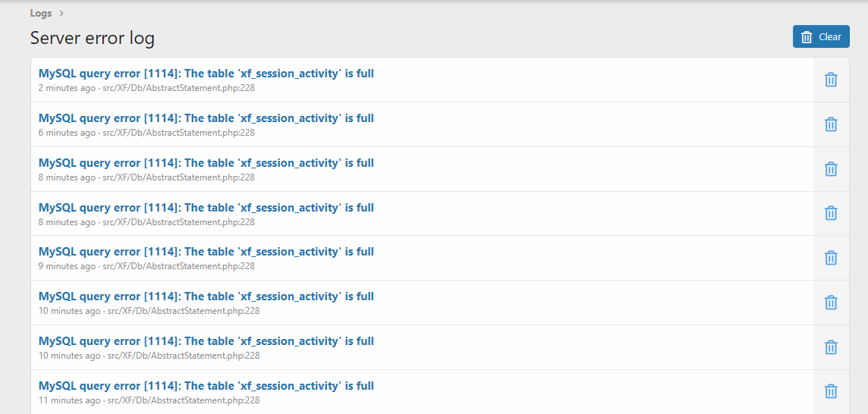Open the MySQL error from 9 minutes ago
This screenshot has width=868, height=414.
(206, 252)
